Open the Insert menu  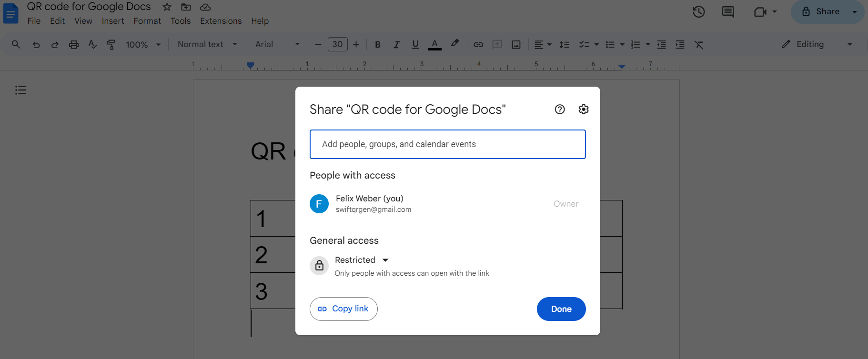[x=113, y=21]
